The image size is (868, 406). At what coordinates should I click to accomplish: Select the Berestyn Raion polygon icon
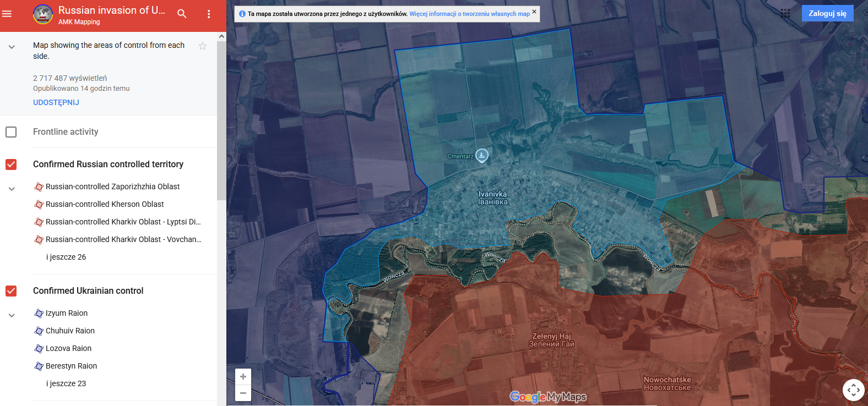tap(39, 366)
